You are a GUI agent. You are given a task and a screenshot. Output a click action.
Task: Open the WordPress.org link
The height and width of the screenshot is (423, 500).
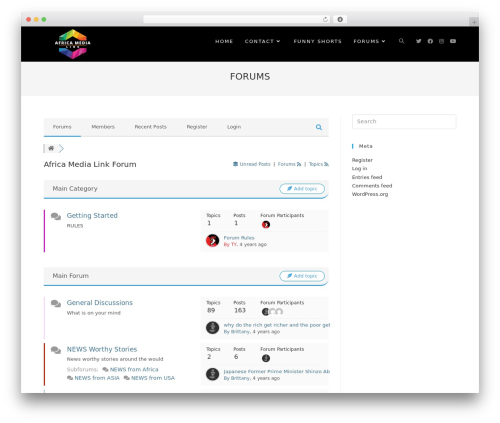tap(370, 194)
